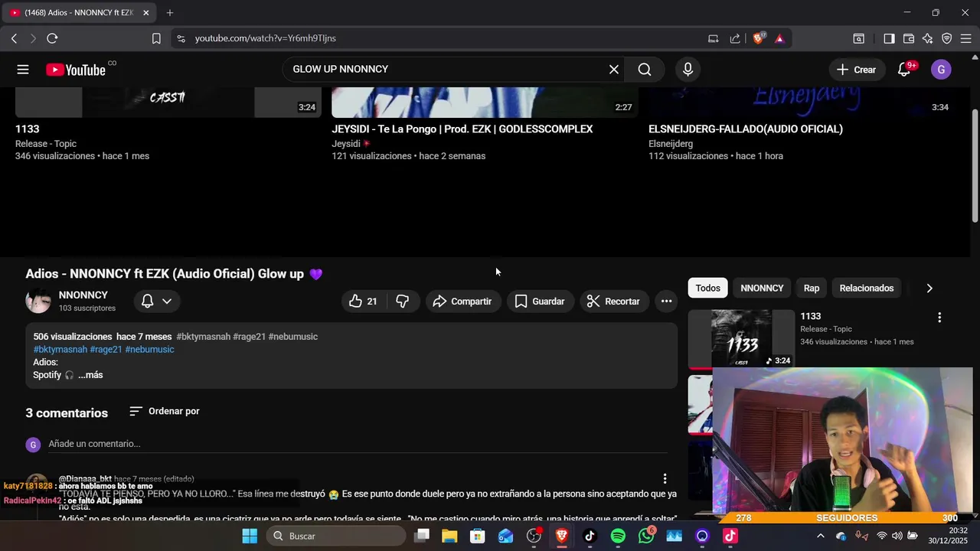Open the Brave VPN shield icon

click(x=947, y=38)
